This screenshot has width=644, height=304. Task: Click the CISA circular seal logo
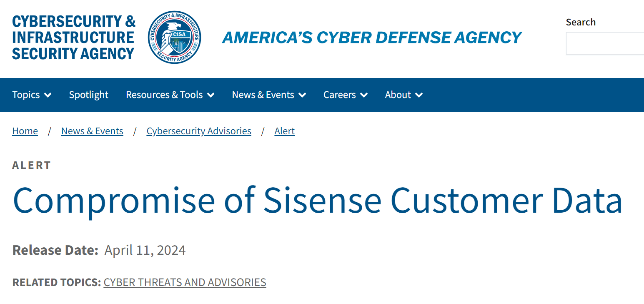174,38
